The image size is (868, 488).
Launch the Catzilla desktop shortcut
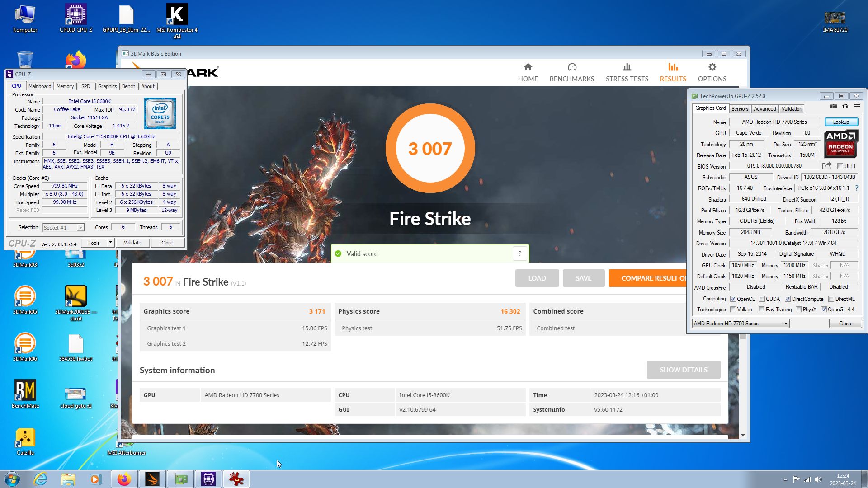[25, 441]
